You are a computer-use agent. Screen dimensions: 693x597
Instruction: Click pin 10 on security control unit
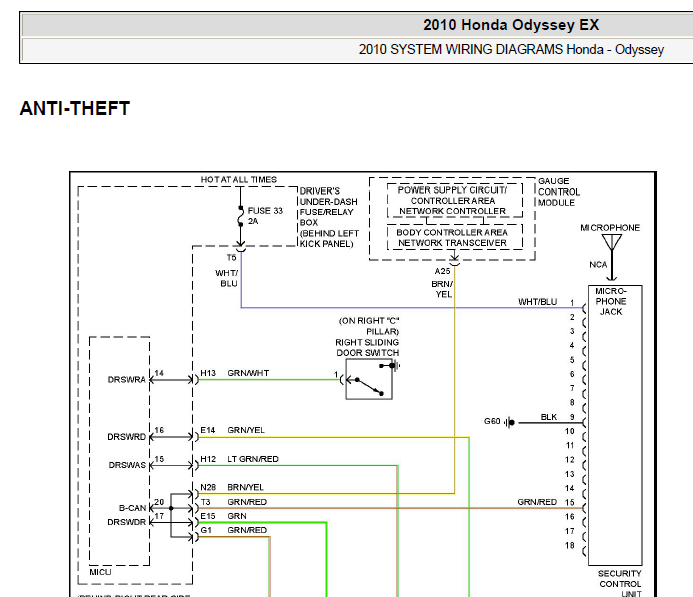click(570, 431)
